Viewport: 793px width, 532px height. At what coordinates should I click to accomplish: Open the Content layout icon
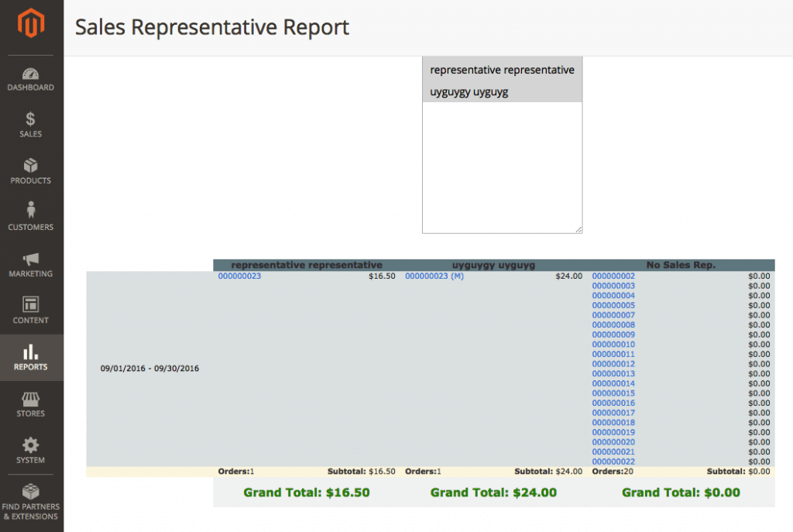pyautogui.click(x=31, y=304)
